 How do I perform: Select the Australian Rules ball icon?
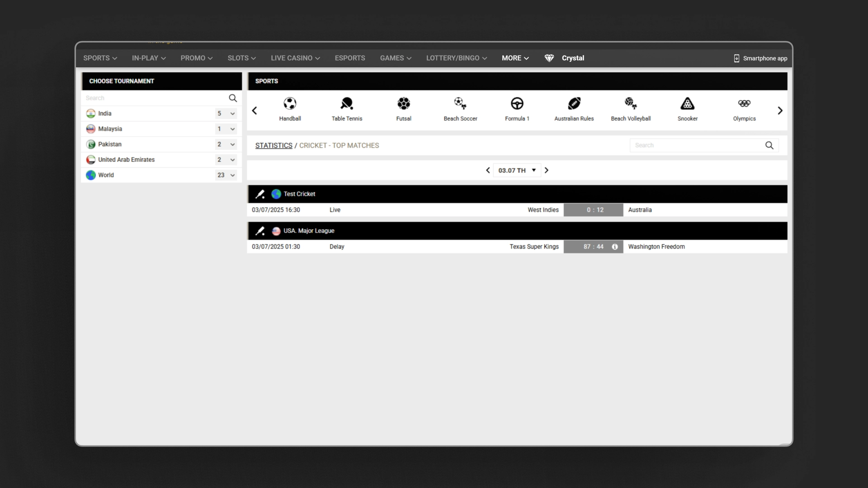(x=574, y=104)
